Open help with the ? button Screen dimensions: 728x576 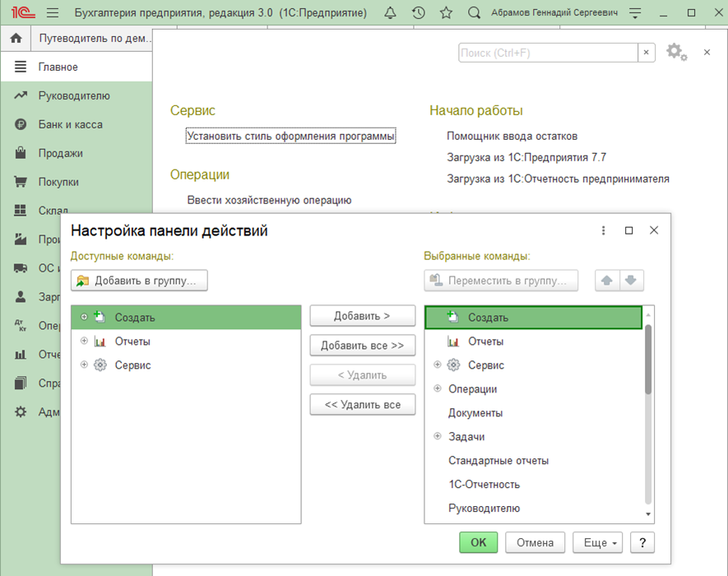pyautogui.click(x=642, y=542)
